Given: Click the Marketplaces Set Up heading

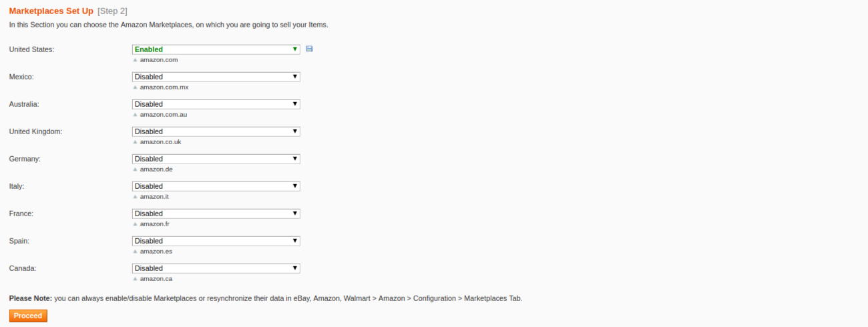Looking at the screenshot, I should [51, 11].
